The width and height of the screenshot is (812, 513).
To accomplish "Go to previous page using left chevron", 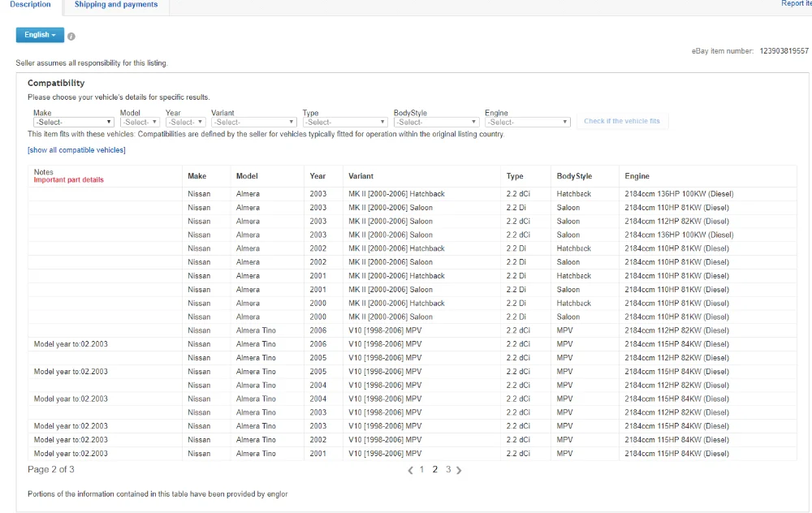I will pos(410,470).
